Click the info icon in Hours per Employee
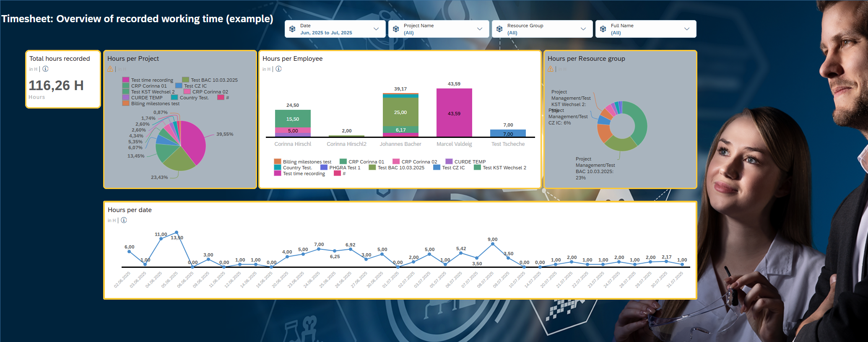The width and height of the screenshot is (868, 342). click(278, 69)
